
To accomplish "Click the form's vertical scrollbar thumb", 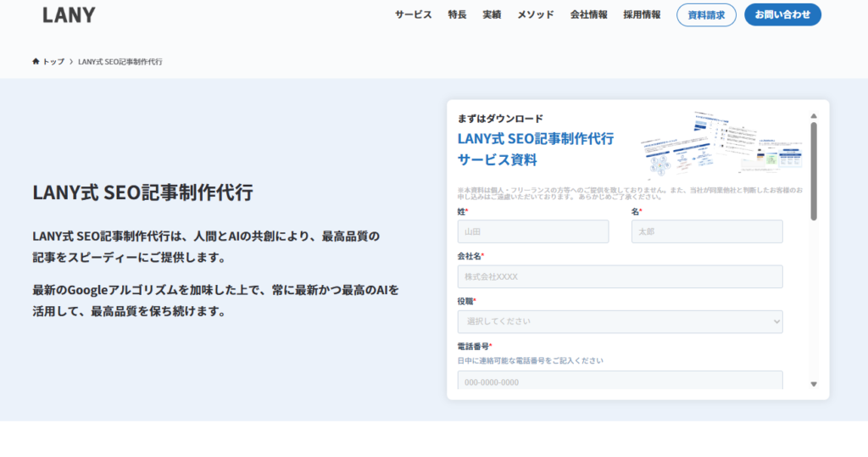I will coord(814,170).
